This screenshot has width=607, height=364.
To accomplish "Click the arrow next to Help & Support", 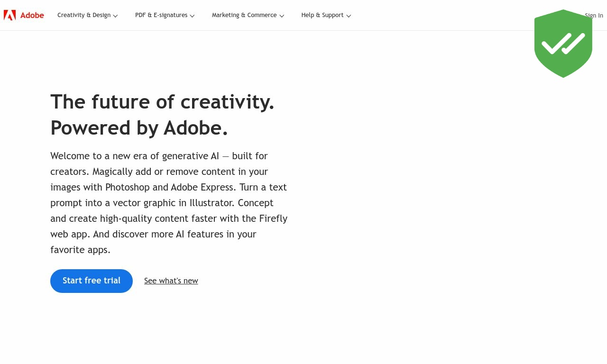I will [x=349, y=16].
